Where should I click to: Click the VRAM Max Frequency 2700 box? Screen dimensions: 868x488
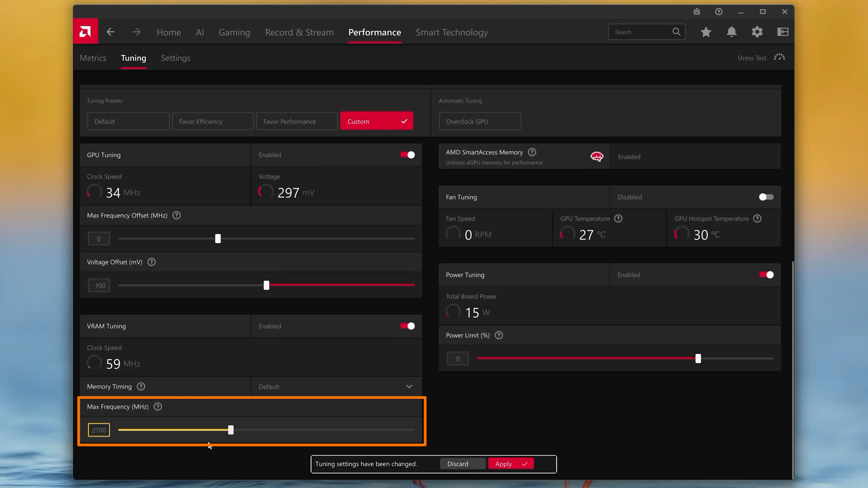pos(99,430)
